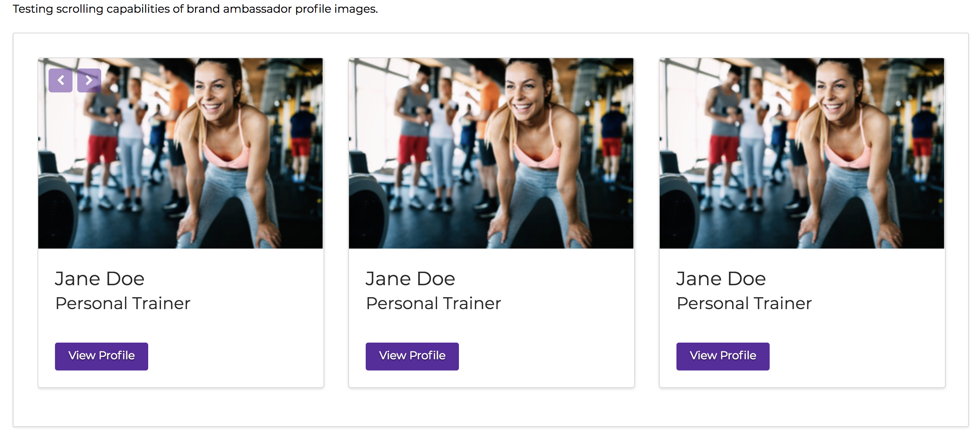Viewport: 980px width, 439px height.
Task: Click blank area right of last View Profile button
Action: tap(857, 356)
